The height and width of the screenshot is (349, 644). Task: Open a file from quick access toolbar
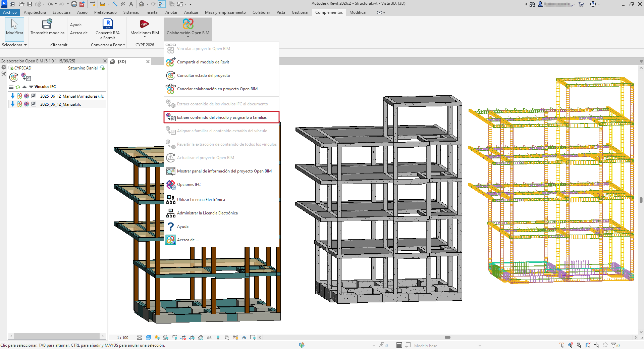tap(21, 4)
